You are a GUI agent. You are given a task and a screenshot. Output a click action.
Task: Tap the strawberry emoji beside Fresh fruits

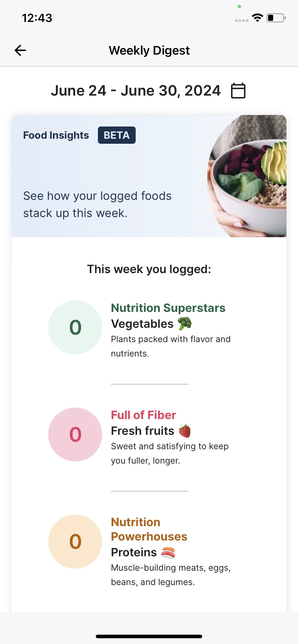coord(185,431)
